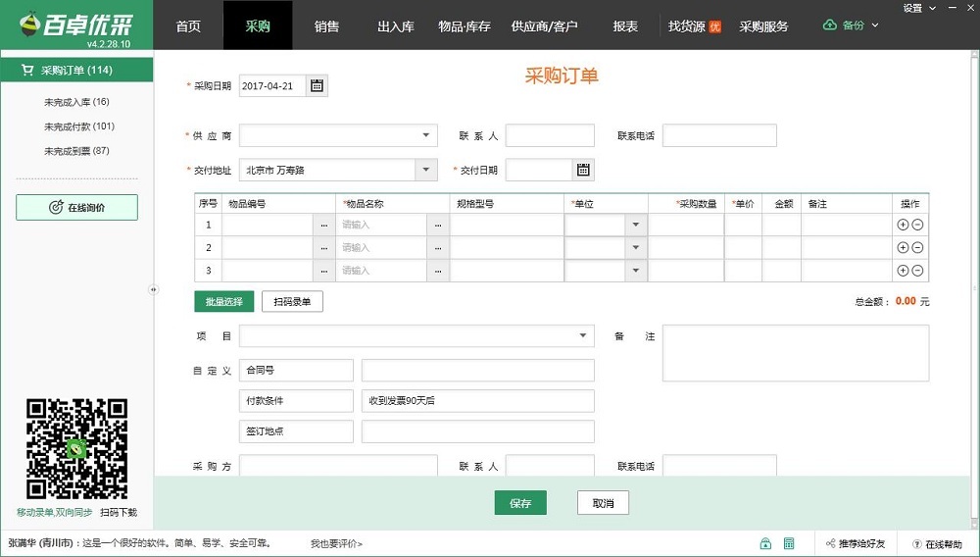Open the 出入库 tab
980x557 pixels.
pyautogui.click(x=396, y=25)
